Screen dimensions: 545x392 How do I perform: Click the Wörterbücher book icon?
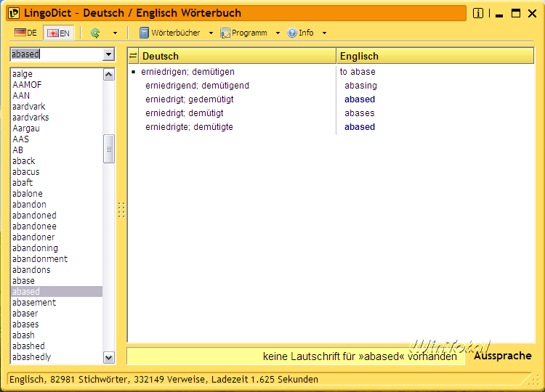click(144, 33)
